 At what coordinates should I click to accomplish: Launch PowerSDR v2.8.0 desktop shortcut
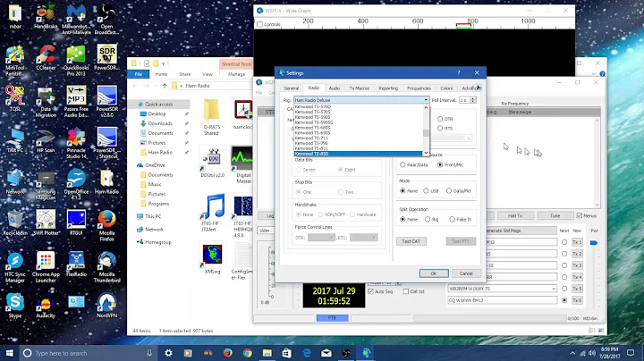tap(106, 101)
